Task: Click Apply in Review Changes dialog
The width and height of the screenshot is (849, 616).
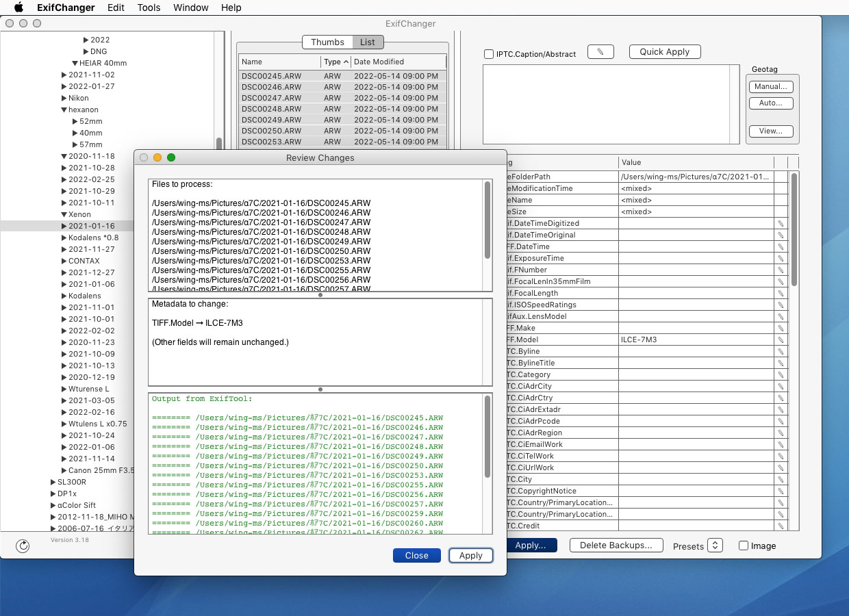Action: point(470,555)
